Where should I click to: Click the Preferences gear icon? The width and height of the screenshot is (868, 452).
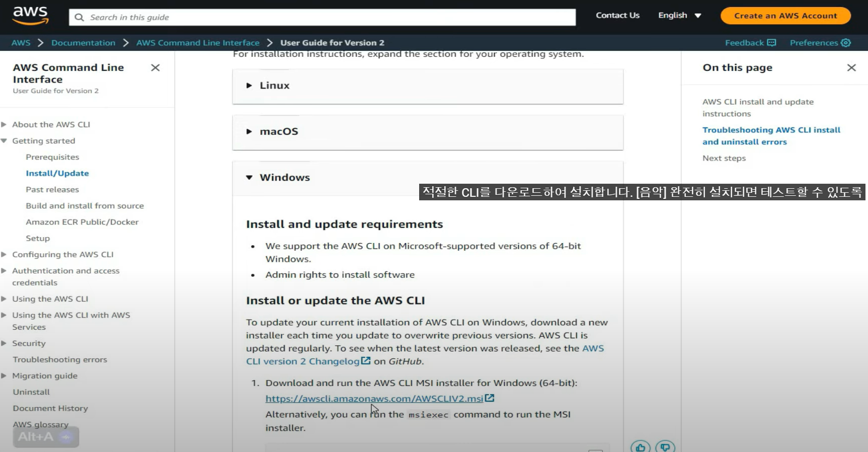[846, 43]
